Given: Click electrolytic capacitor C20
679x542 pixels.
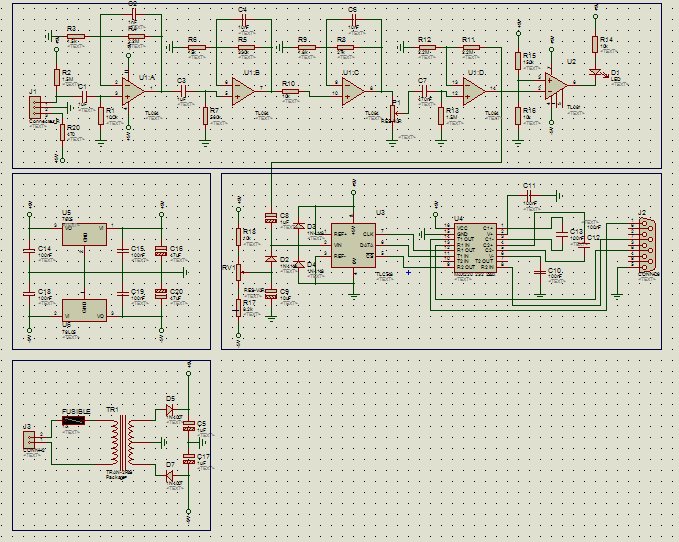Looking at the screenshot, I should tap(161, 294).
